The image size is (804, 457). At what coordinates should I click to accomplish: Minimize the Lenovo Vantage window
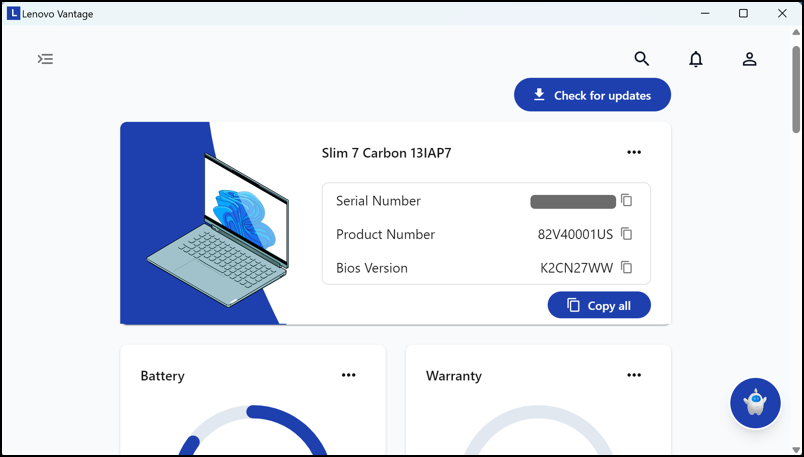706,13
